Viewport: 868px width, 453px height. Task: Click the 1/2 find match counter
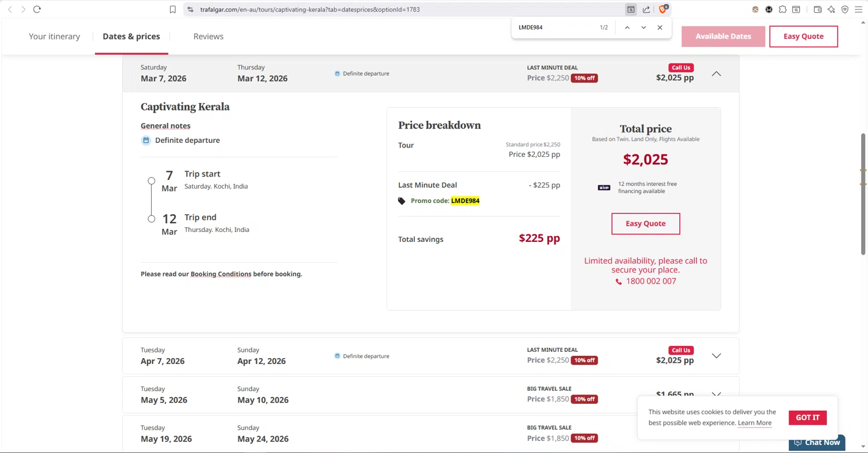[604, 27]
